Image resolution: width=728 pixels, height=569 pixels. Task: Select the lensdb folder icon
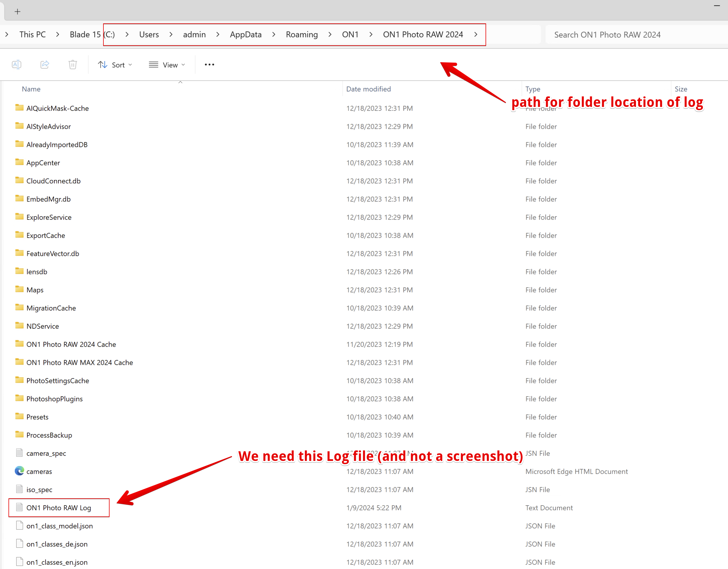[19, 271]
